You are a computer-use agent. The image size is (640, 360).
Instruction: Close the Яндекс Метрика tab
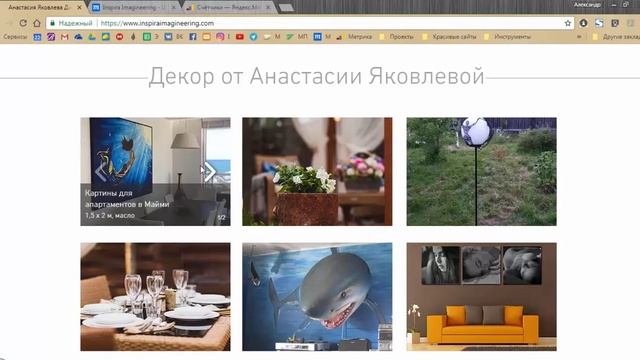268,7
